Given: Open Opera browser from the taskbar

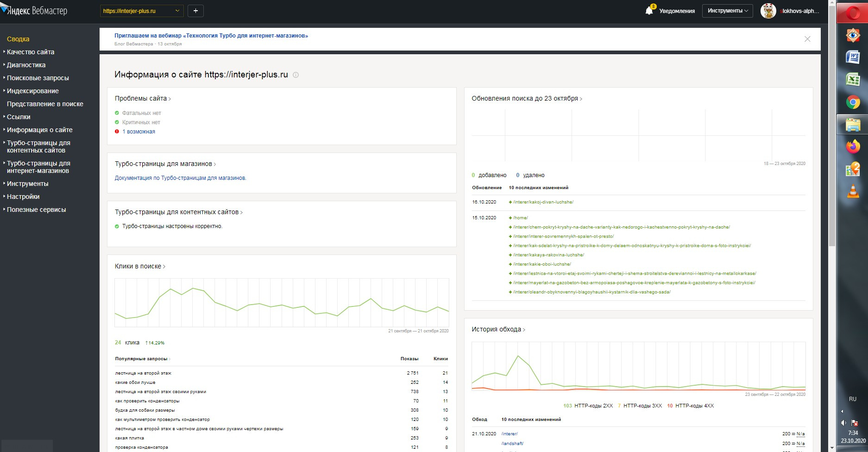Looking at the screenshot, I should tap(853, 13).
